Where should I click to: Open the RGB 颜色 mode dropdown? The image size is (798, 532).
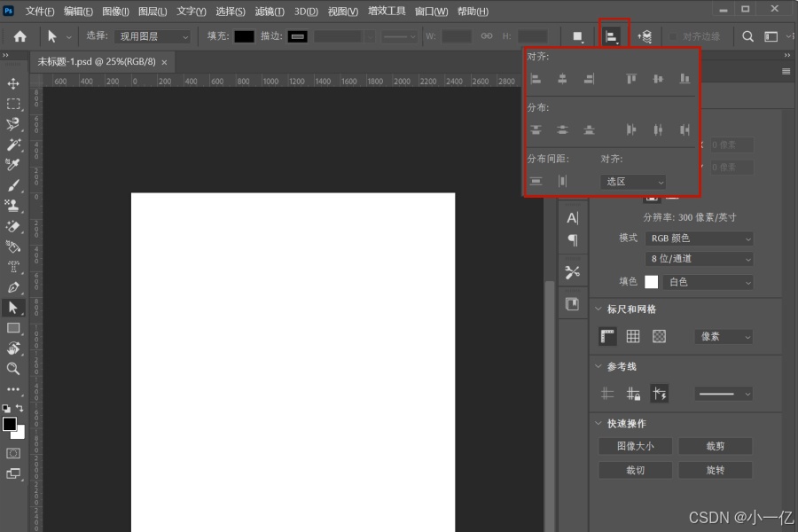pos(699,239)
